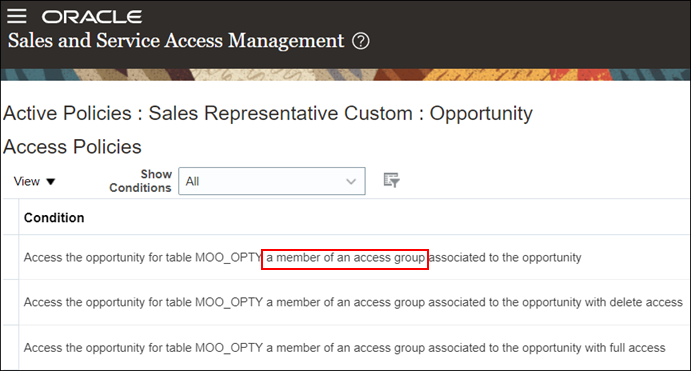
Task: Click the Sales and Service Access Management title
Action: pyautogui.click(x=176, y=41)
